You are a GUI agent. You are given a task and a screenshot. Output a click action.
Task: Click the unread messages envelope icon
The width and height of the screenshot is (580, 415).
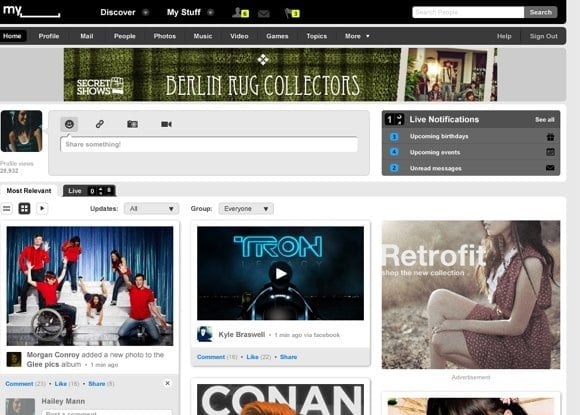(x=550, y=168)
